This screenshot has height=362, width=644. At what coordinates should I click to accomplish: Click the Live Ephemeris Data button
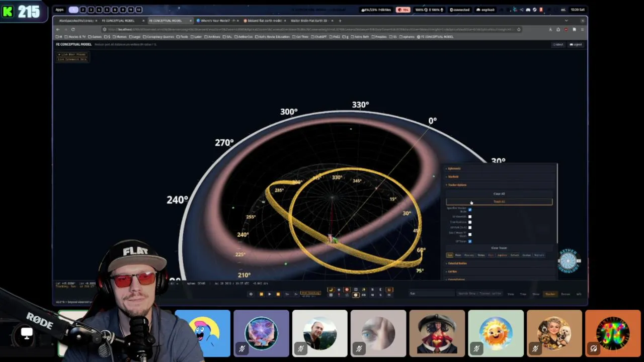[x=72, y=59]
